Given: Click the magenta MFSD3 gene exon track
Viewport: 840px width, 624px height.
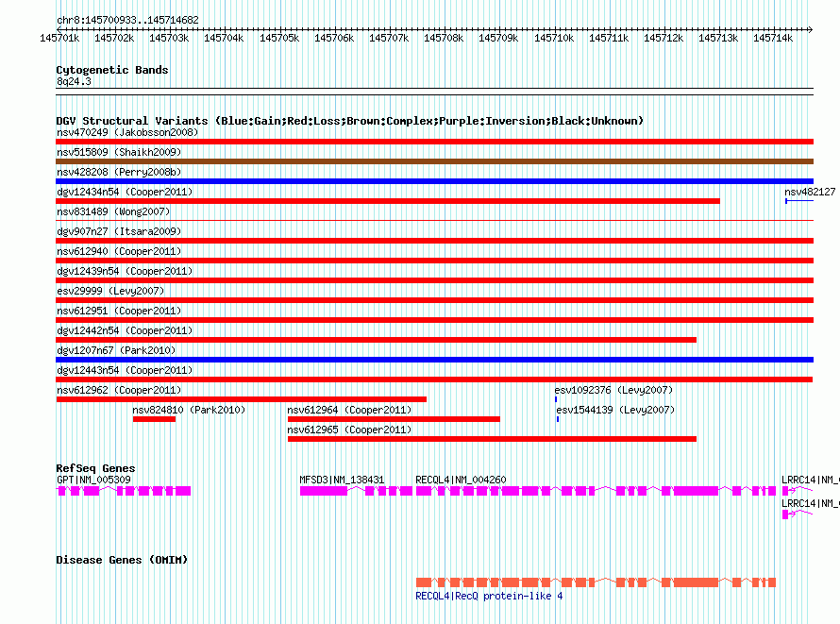Looking at the screenshot, I should click(x=356, y=491).
